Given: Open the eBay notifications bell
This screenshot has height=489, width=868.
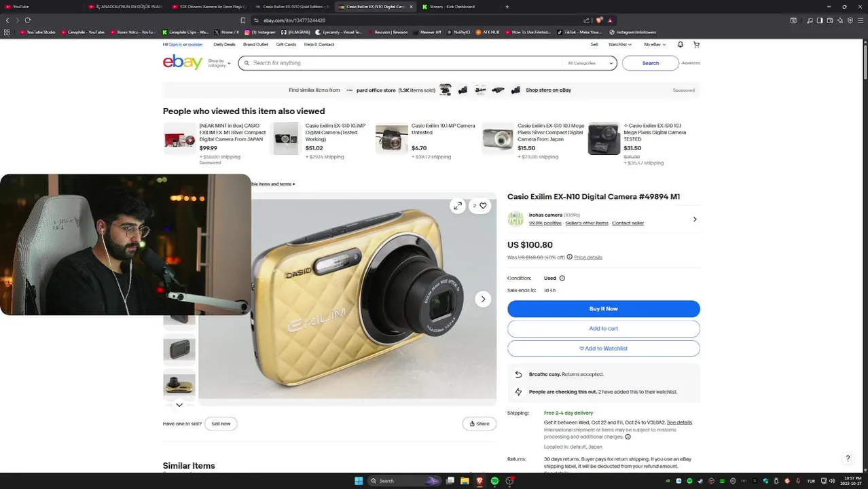Looking at the screenshot, I should 680,44.
